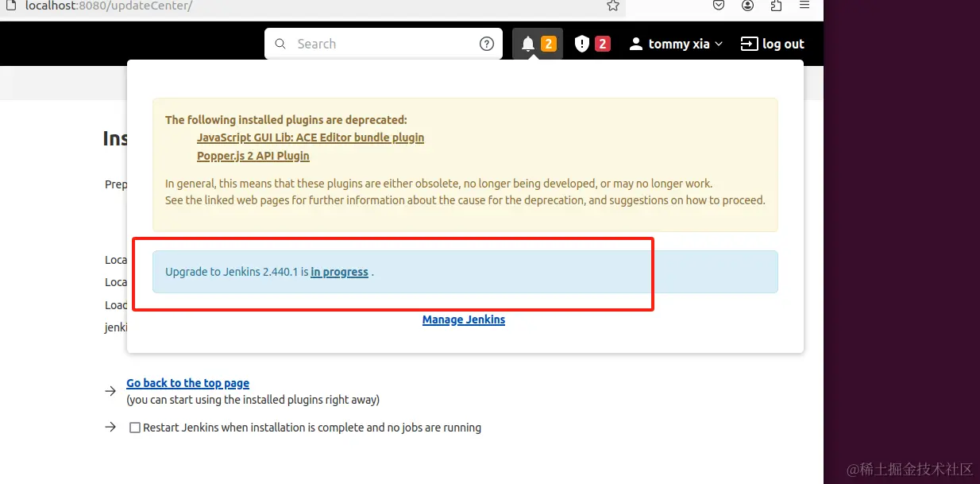
Task: Open the Popper.js 2 API Plugin link
Action: (x=253, y=155)
